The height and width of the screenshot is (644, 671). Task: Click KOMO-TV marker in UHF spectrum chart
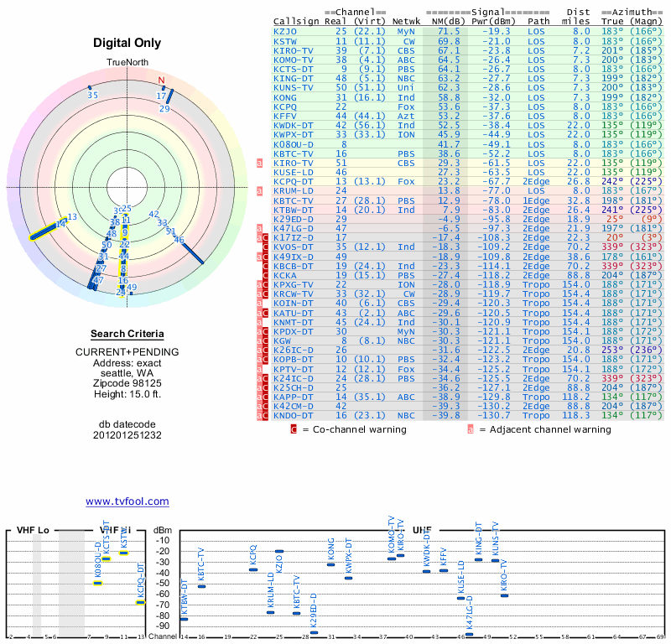[x=392, y=558]
